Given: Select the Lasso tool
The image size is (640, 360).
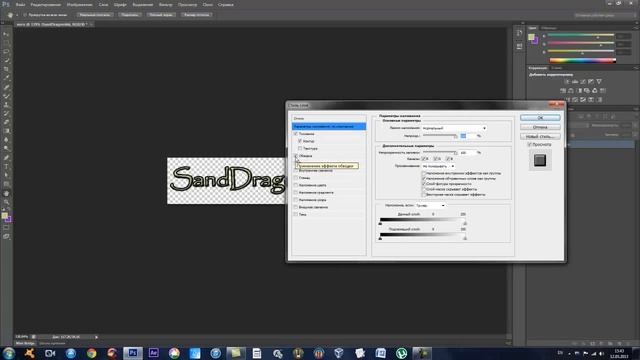Looking at the screenshot, I should pyautogui.click(x=6, y=52).
